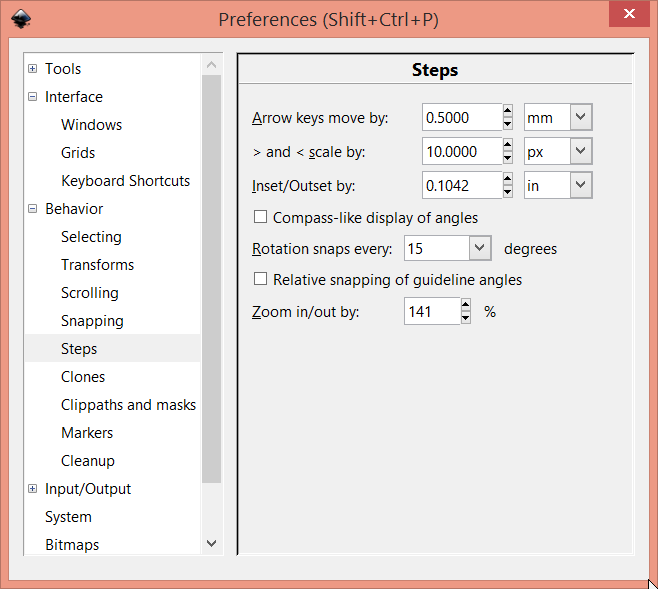Open Clippaths and masks settings
Viewport: 658px width, 589px height.
[x=128, y=405]
